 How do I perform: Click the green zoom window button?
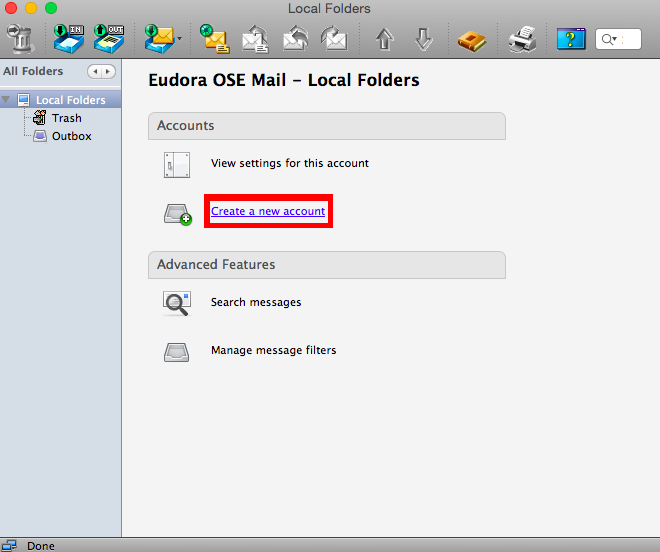click(51, 8)
